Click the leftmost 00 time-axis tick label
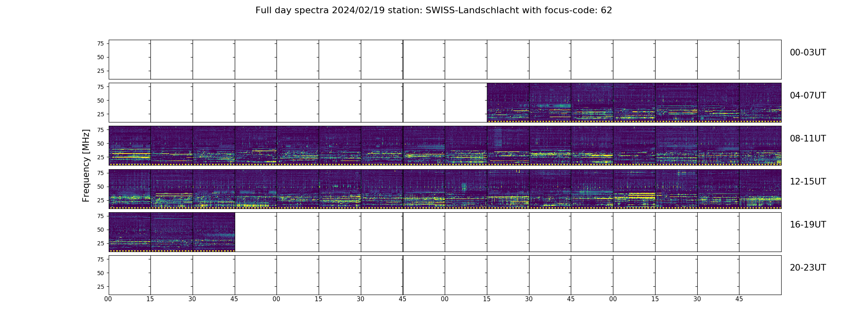This screenshot has height=331, width=868. tap(108, 299)
